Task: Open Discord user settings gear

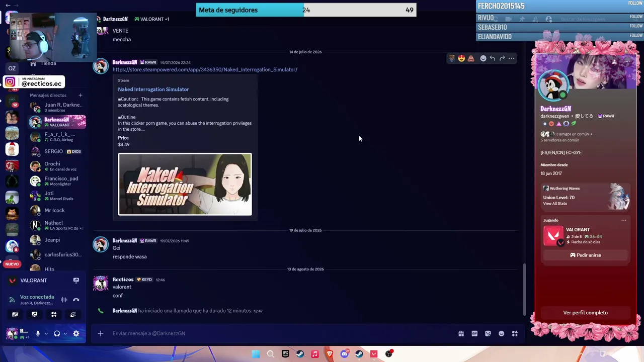Action: 76,333
